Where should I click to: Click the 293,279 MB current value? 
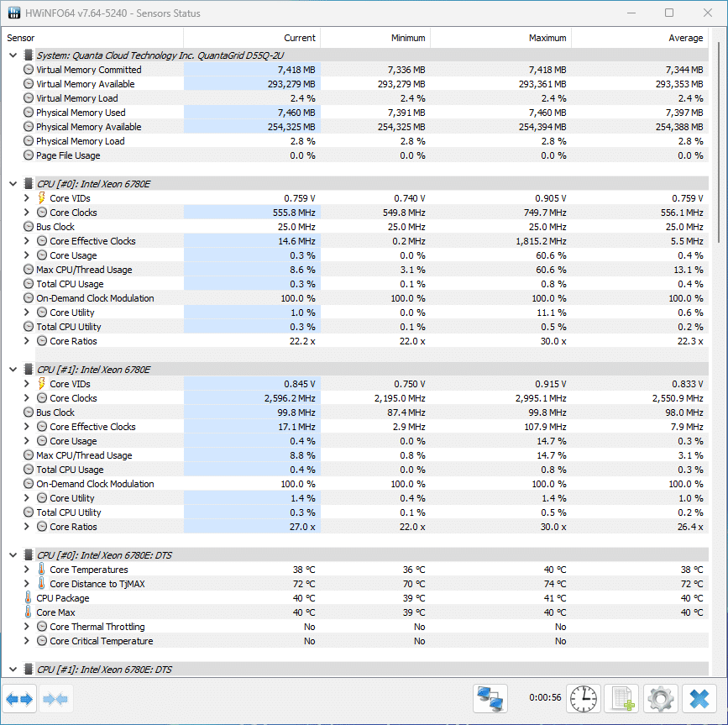(x=291, y=84)
